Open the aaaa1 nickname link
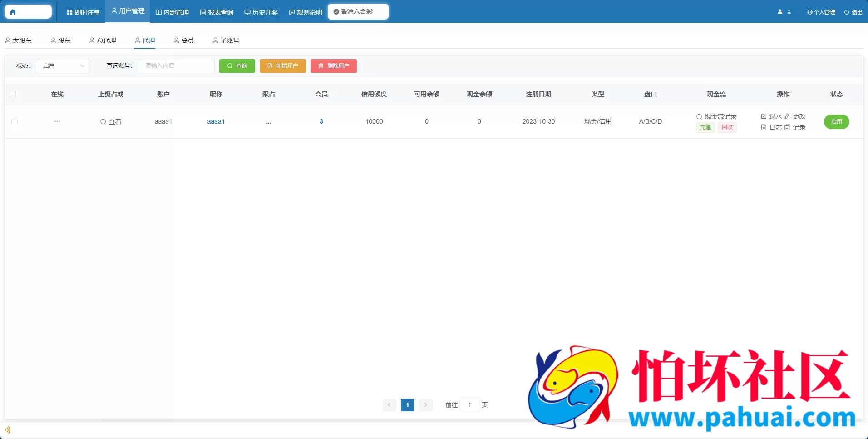This screenshot has height=439, width=868. tap(216, 121)
